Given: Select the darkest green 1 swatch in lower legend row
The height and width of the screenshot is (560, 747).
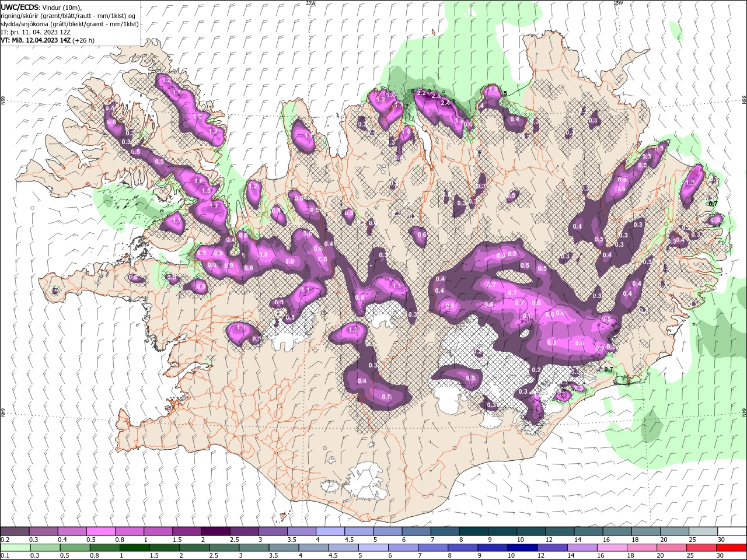Looking at the screenshot, I should (x=134, y=548).
